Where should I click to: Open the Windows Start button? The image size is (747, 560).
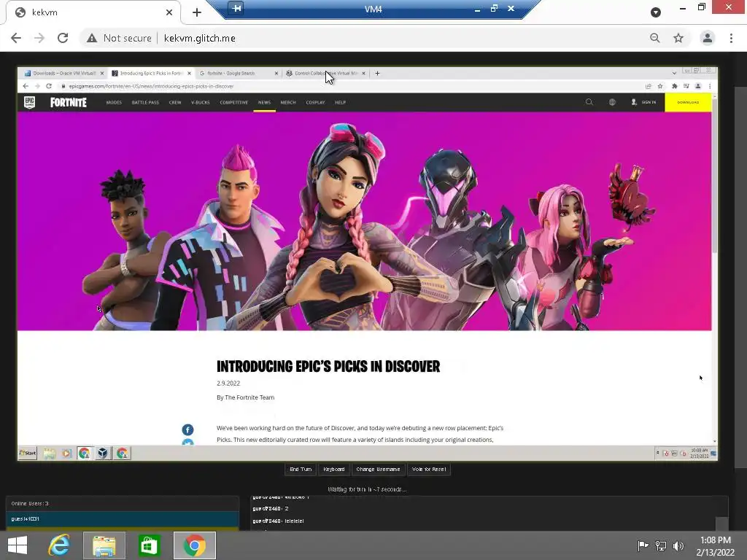18,545
